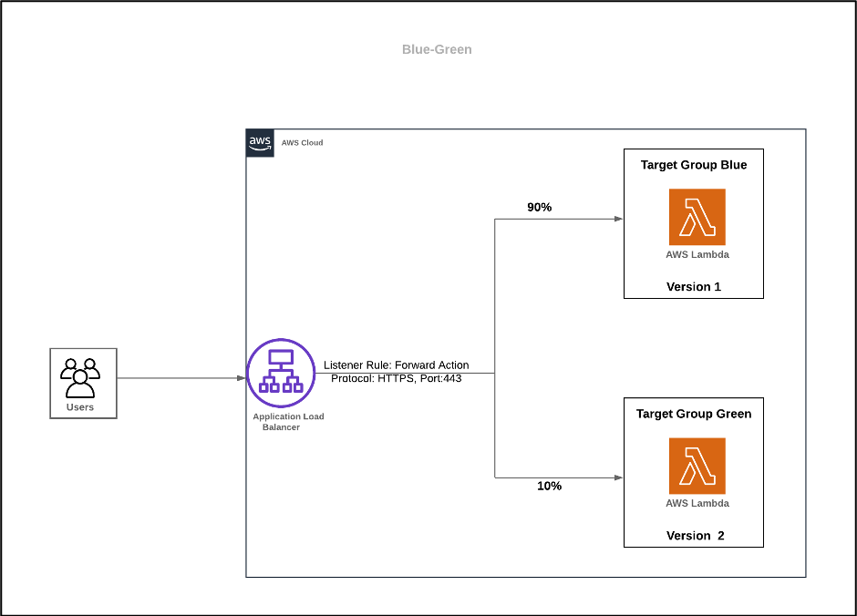The image size is (857, 616).
Task: Select the 90% traffic label
Action: click(x=540, y=207)
